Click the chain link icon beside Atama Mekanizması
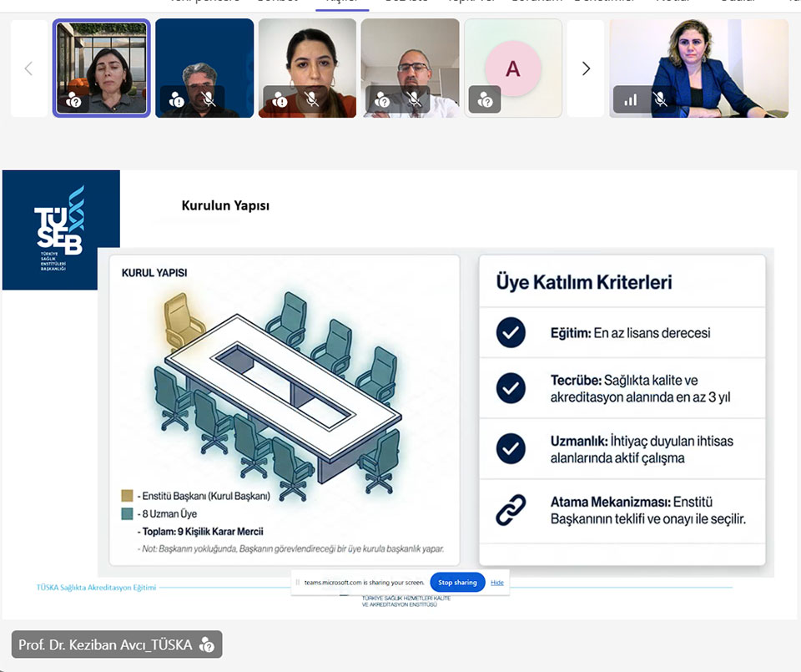The image size is (801, 672). [x=511, y=510]
